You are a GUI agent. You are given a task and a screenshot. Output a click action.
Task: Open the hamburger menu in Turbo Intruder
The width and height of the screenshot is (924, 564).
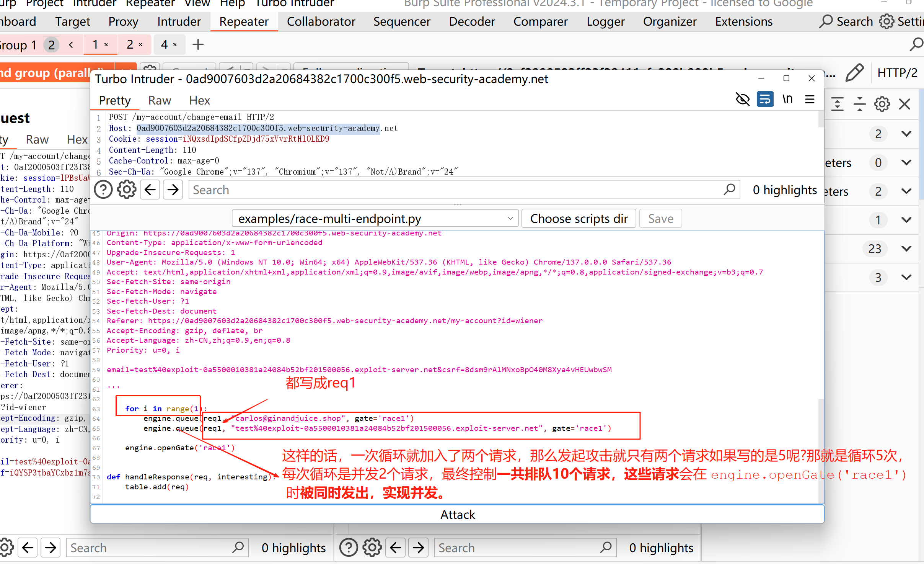[x=810, y=100]
